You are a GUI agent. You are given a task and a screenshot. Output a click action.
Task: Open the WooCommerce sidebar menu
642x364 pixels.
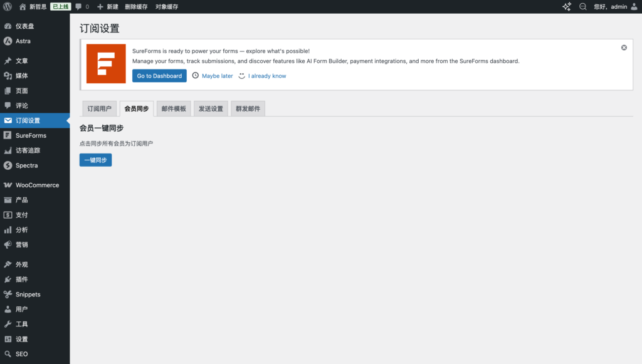(x=37, y=185)
